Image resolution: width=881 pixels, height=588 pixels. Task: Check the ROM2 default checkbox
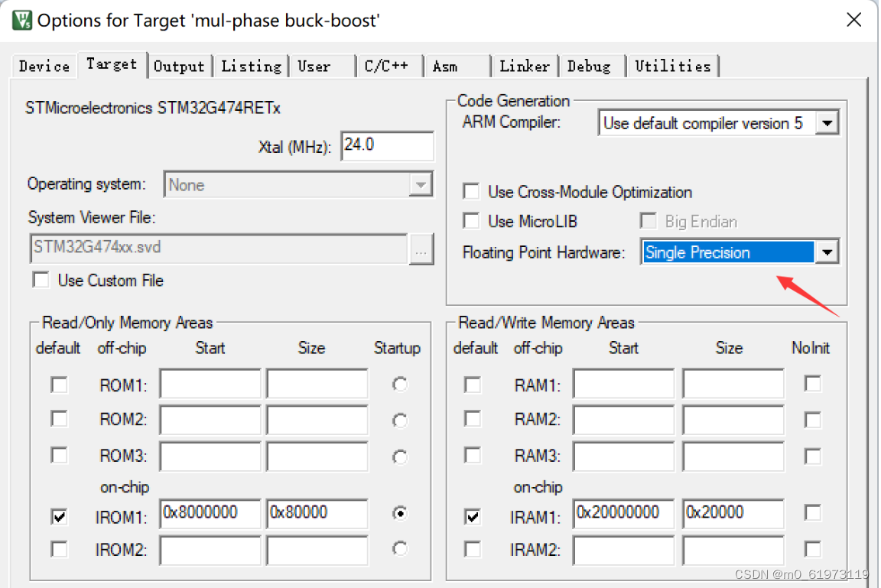coord(59,418)
